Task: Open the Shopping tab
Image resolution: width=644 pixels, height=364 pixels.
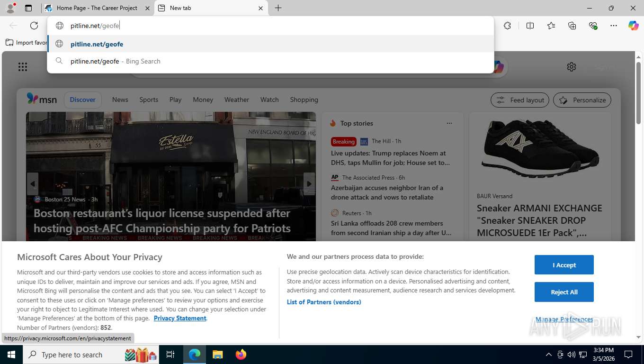Action: (304, 100)
